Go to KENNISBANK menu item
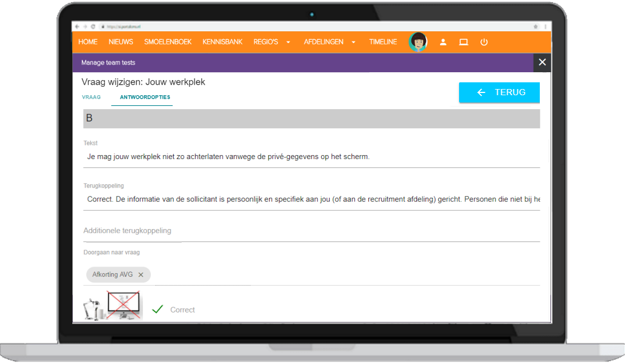Screen dimensions: 625x364 [x=223, y=42]
